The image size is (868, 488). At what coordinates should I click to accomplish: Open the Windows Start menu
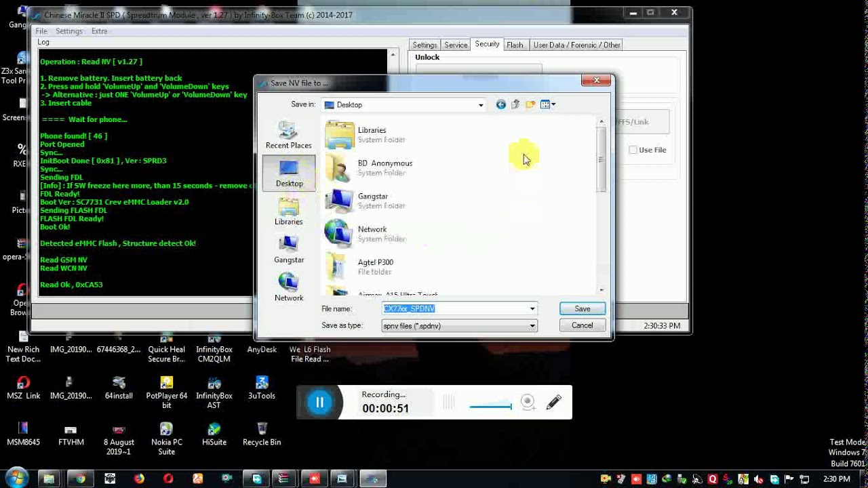point(17,478)
